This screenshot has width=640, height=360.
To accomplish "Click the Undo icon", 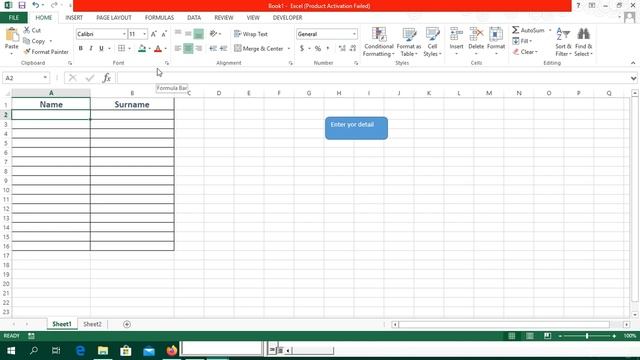I will 36,5.
